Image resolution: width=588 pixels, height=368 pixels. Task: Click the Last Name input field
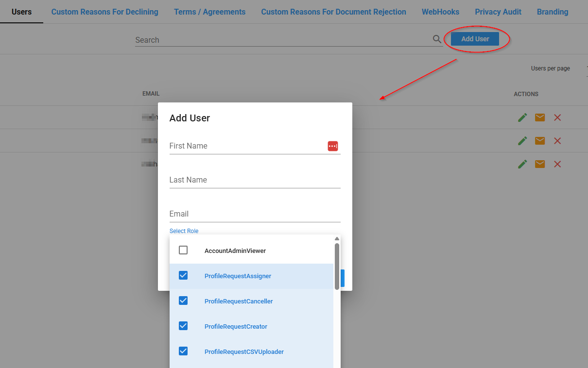[x=255, y=180]
